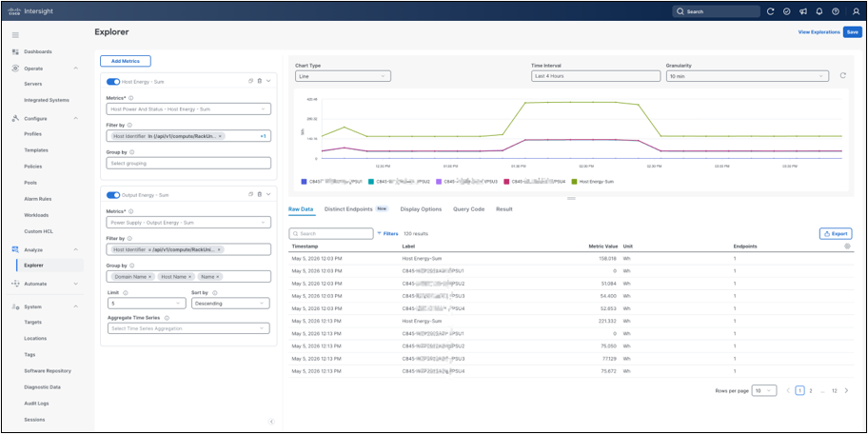Go to next page arrow in pagination

coord(846,390)
